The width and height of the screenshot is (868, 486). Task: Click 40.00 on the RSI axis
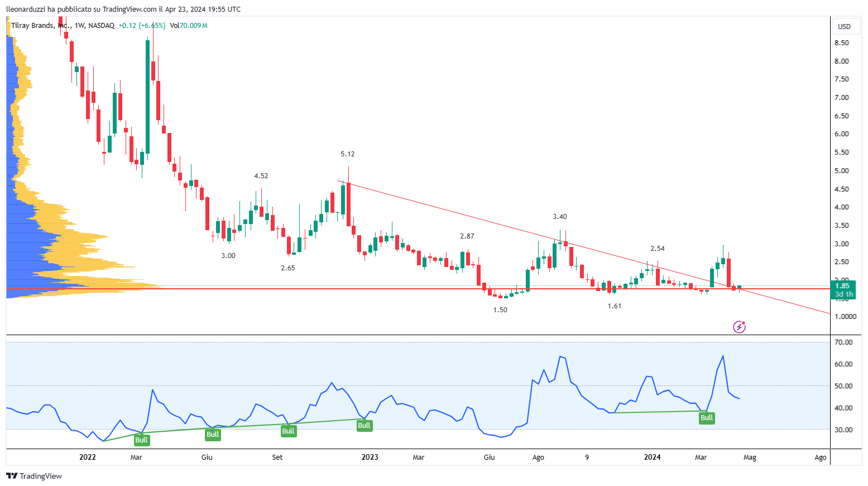pos(843,408)
